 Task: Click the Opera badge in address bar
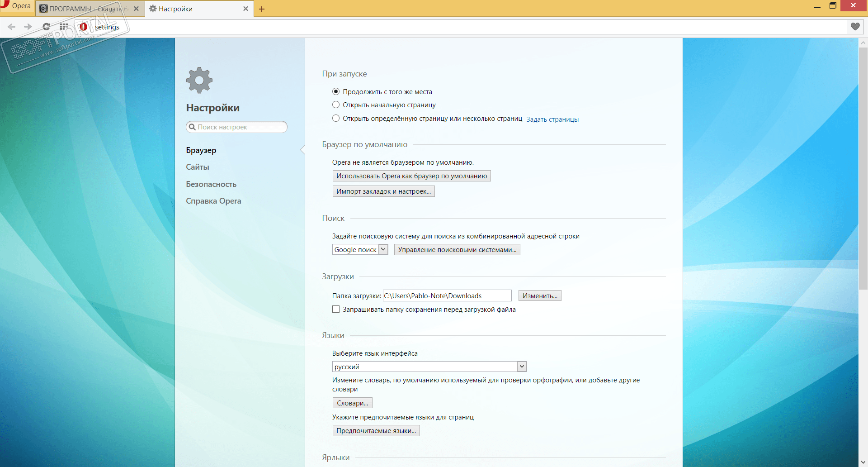83,27
